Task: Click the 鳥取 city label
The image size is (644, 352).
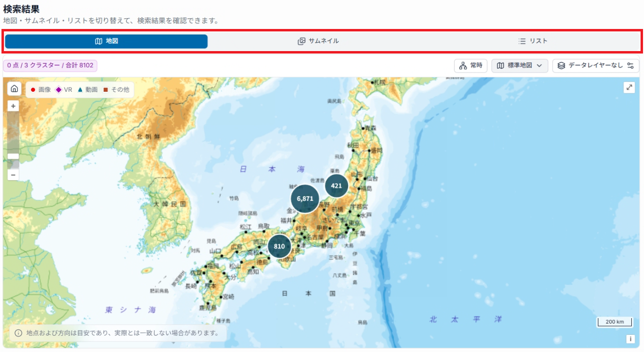Action: (x=264, y=226)
